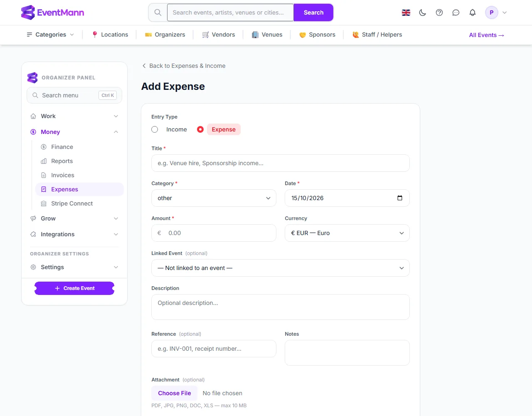Open the language flag selector

[x=406, y=12]
